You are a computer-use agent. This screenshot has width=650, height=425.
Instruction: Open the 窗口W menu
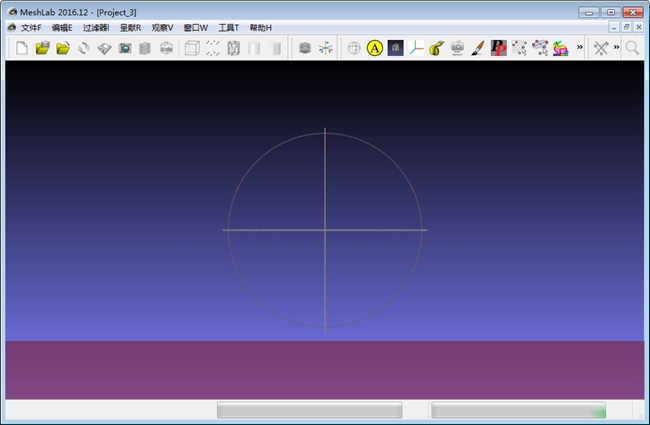(x=195, y=28)
